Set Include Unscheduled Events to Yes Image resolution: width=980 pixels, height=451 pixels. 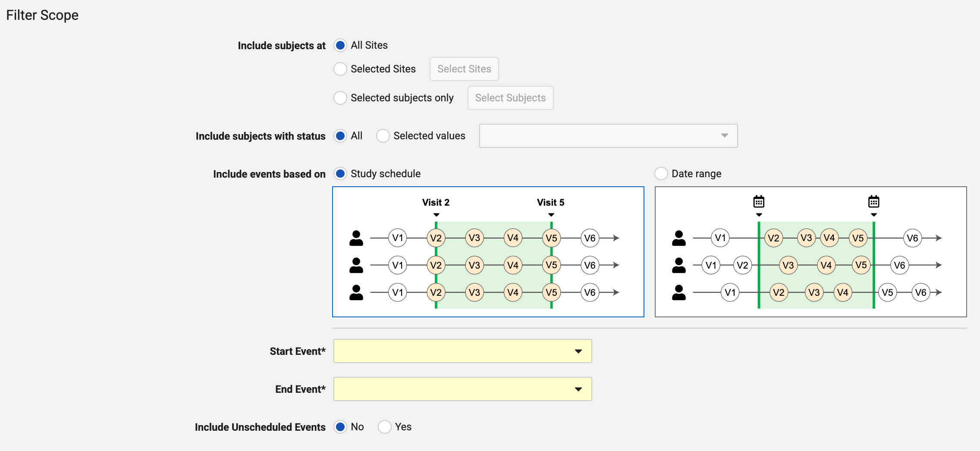(385, 427)
